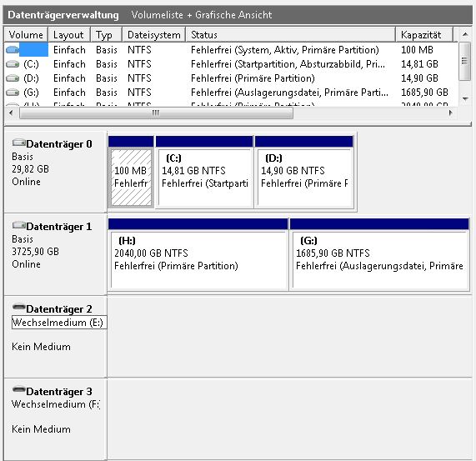
Task: Click the disk icon of Datenträger 1
Action: [18, 225]
